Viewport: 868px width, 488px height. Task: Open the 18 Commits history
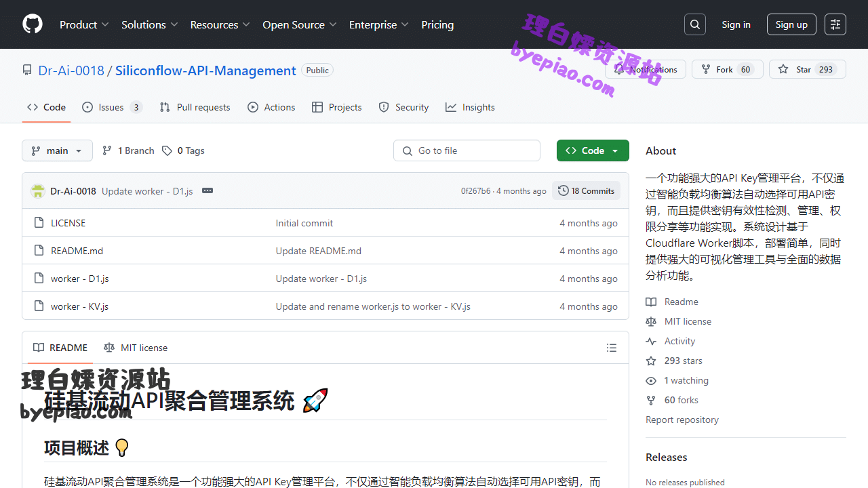point(587,191)
